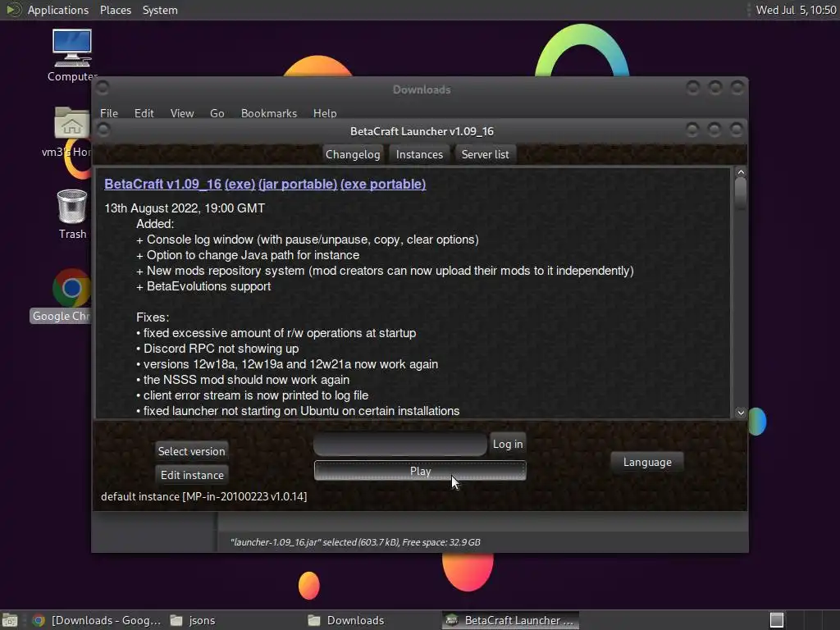The image size is (840, 630).
Task: Click Discord RPC not showing up line
Action: click(217, 349)
